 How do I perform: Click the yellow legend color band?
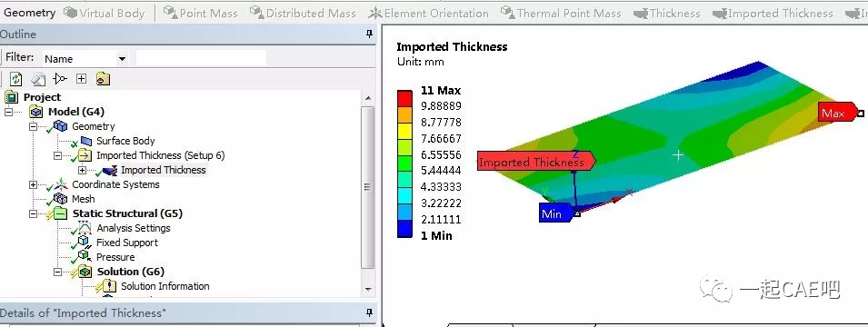(x=404, y=130)
